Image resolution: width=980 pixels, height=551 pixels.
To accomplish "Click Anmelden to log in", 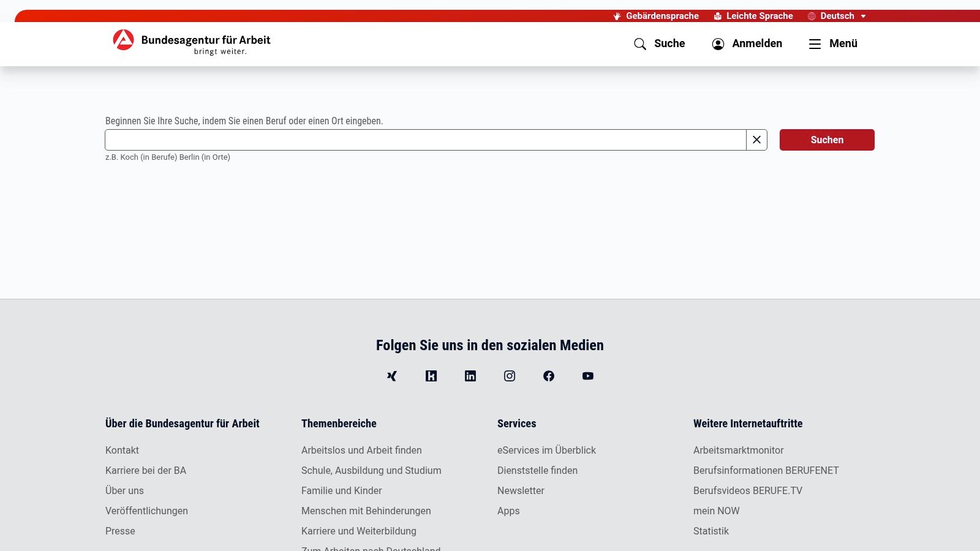I will [747, 43].
